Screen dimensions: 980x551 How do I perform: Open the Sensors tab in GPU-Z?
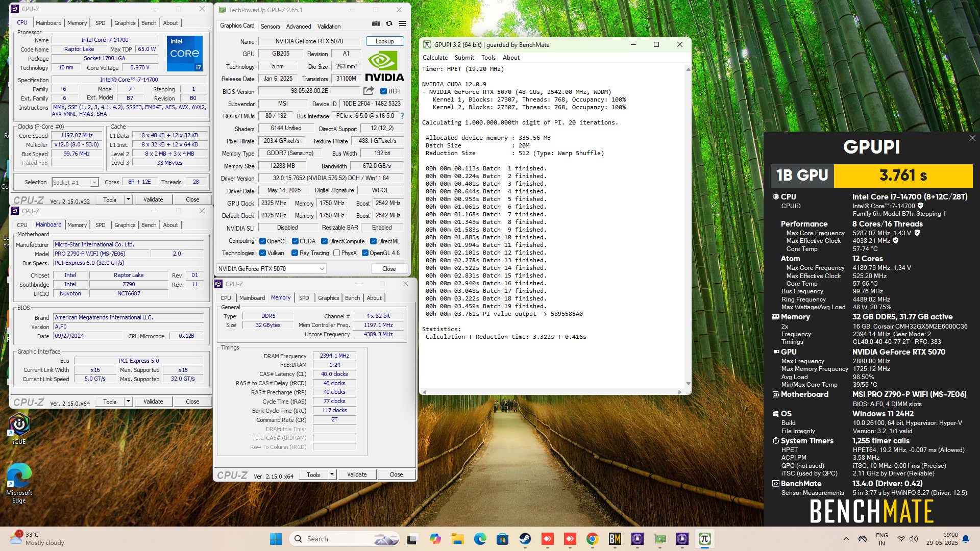coord(270,27)
